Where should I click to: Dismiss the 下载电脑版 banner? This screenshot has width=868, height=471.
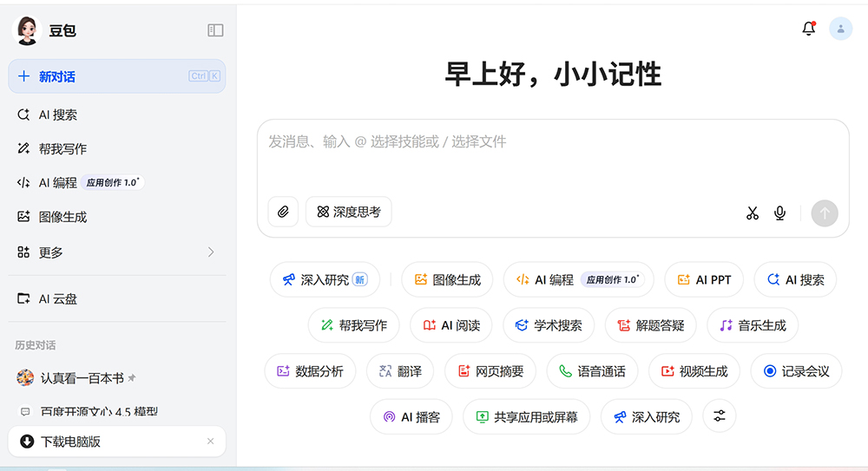tap(210, 442)
